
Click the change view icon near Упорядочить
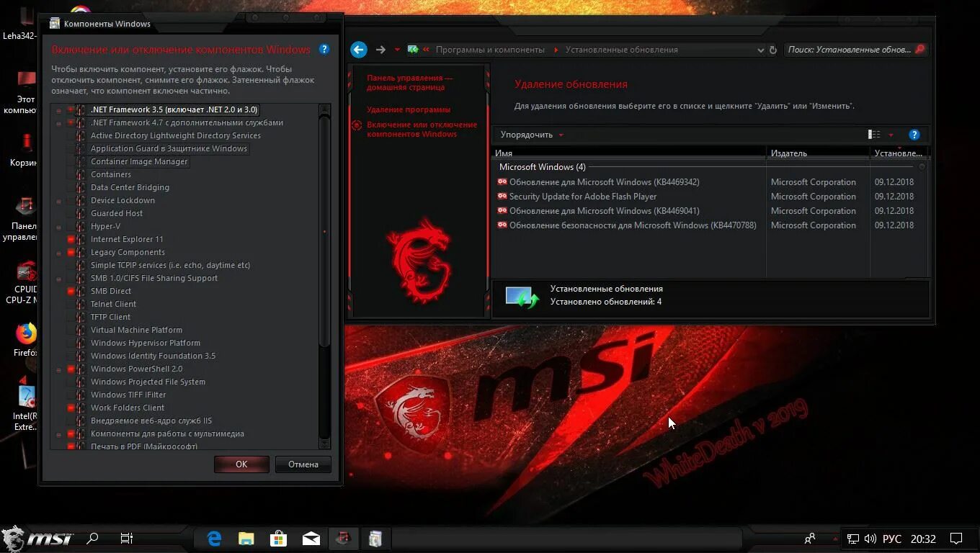coord(873,135)
